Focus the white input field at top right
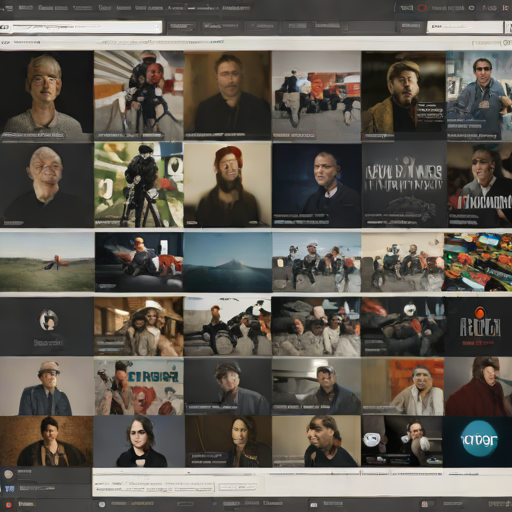This screenshot has width=512, height=512. click(x=465, y=27)
